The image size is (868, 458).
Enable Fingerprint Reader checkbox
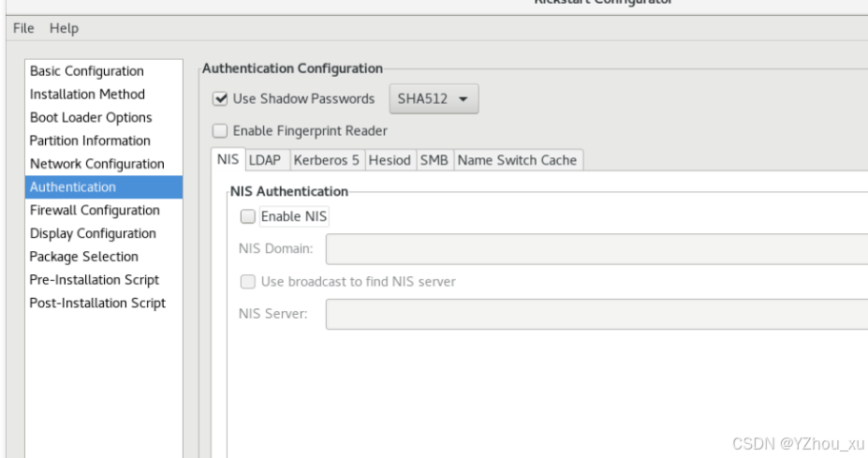tap(221, 131)
